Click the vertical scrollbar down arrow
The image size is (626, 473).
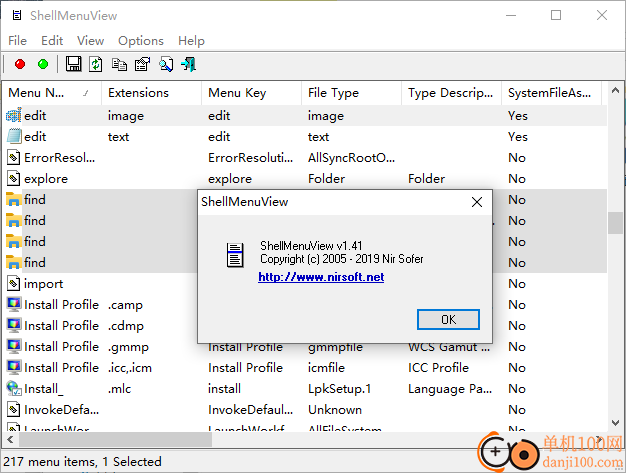coord(615,423)
